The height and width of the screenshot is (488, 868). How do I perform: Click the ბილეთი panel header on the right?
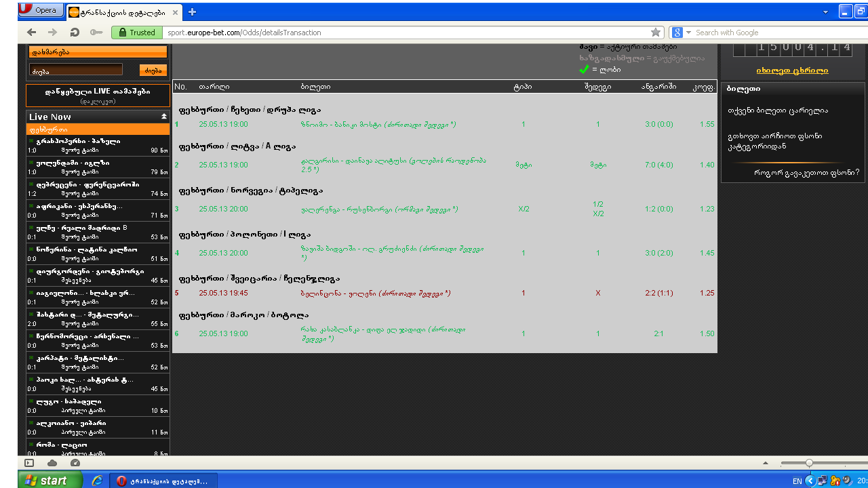point(794,88)
